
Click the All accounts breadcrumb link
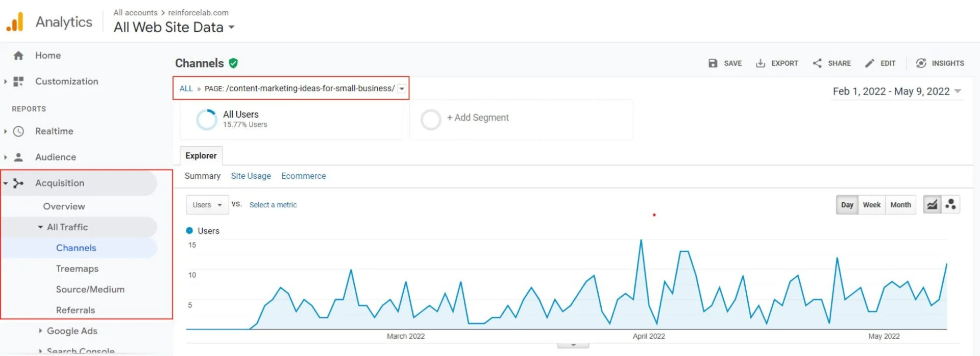[135, 12]
